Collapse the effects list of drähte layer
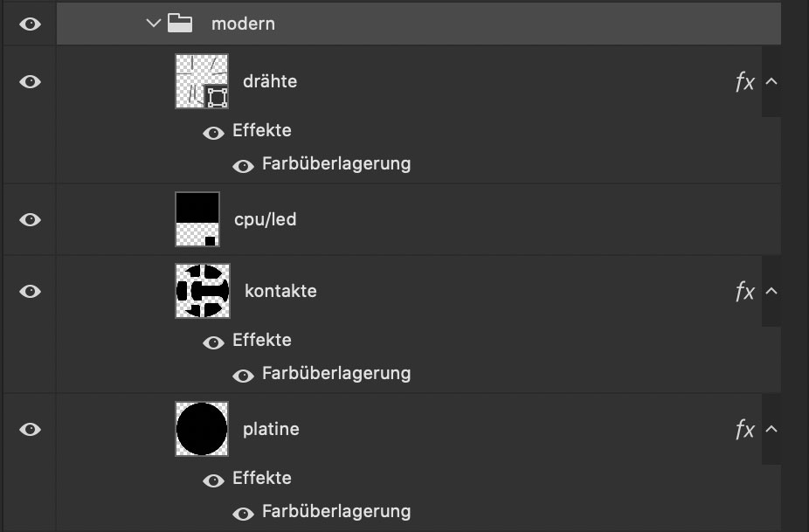Viewport: 809px width, 532px height. 771,81
